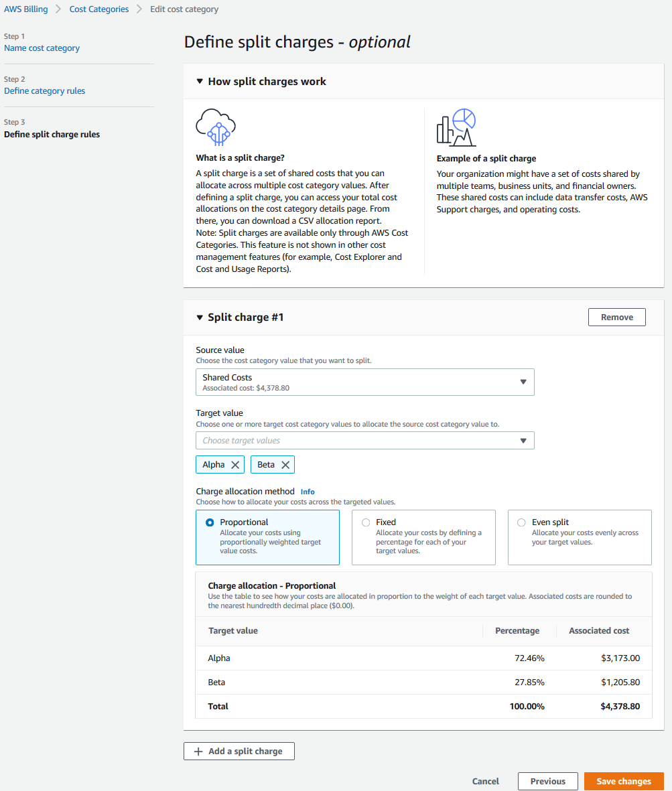Remove the Beta tag using its X icon
Screen dimensions: 672x791
(286, 464)
